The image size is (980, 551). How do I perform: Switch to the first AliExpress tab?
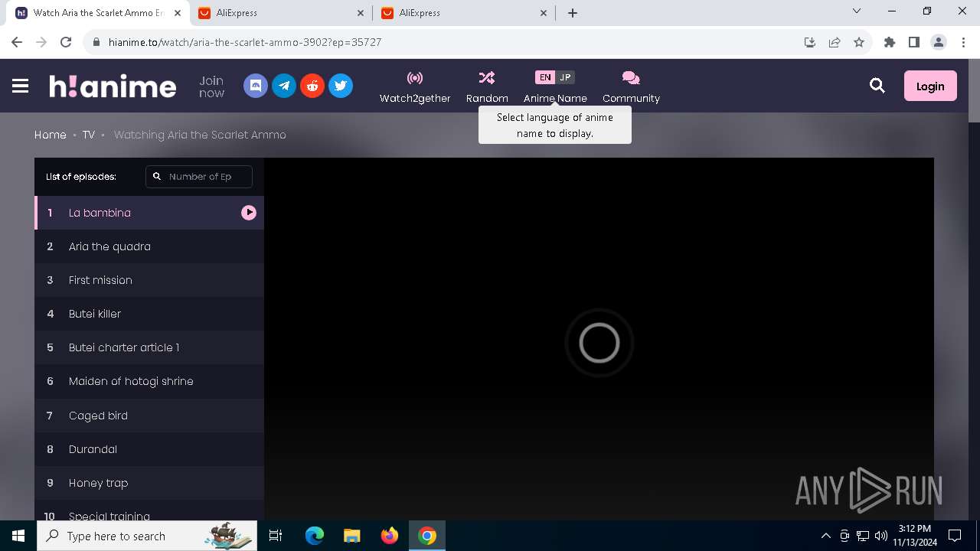[x=282, y=13]
